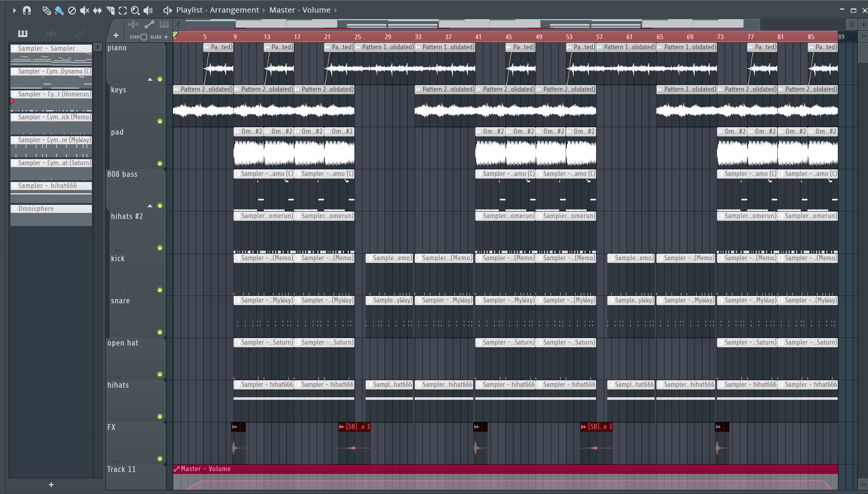Select the Mute tool
Screen dimensions: 868x494
84,11
